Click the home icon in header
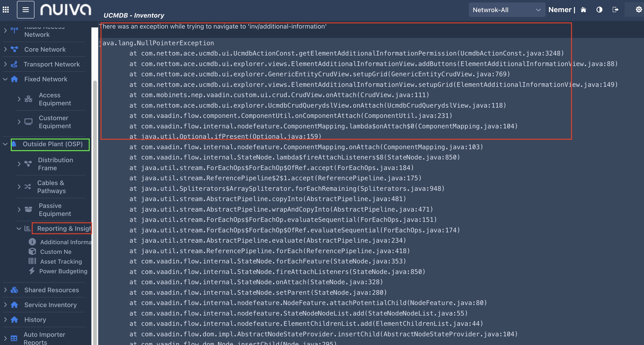This screenshot has height=345, width=644. pyautogui.click(x=583, y=10)
